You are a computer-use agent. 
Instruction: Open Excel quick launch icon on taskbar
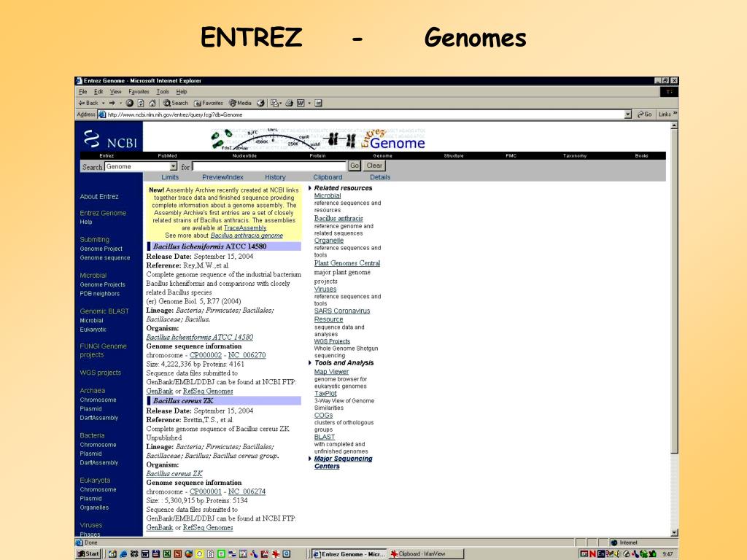point(167,554)
